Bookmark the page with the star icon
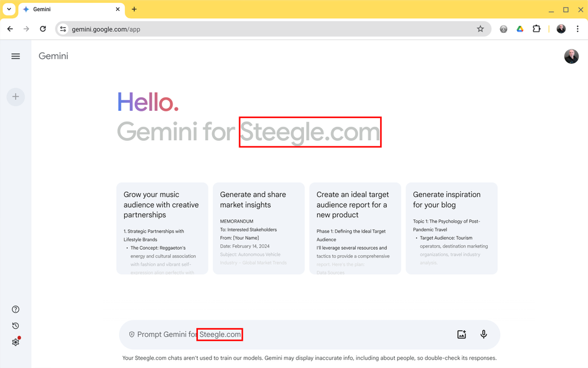Screen dimensions: 588x368 [x=480, y=28]
